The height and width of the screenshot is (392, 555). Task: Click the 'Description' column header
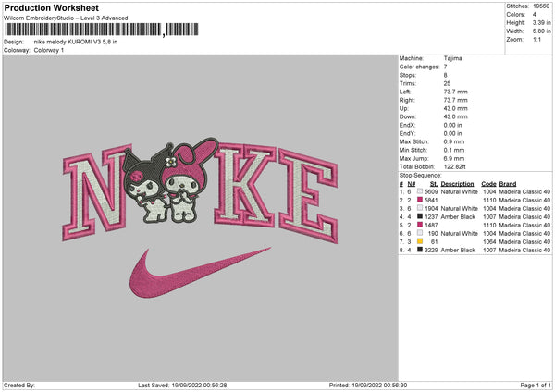point(457,184)
